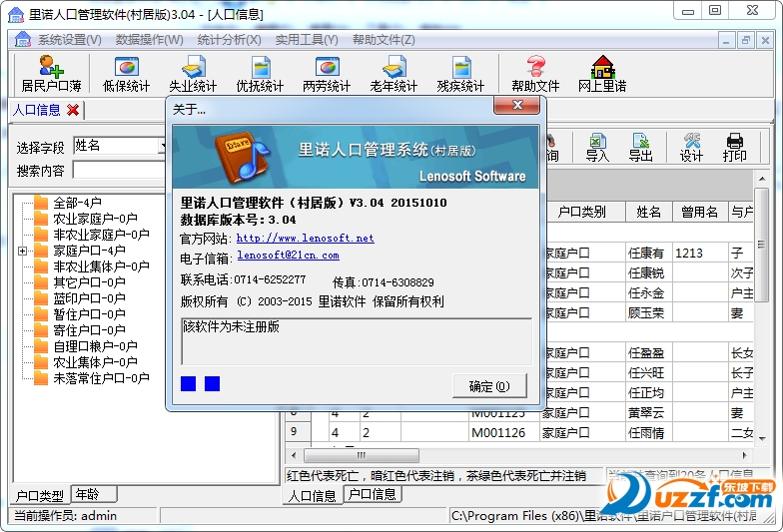Select the M001126 cell

pyautogui.click(x=503, y=433)
